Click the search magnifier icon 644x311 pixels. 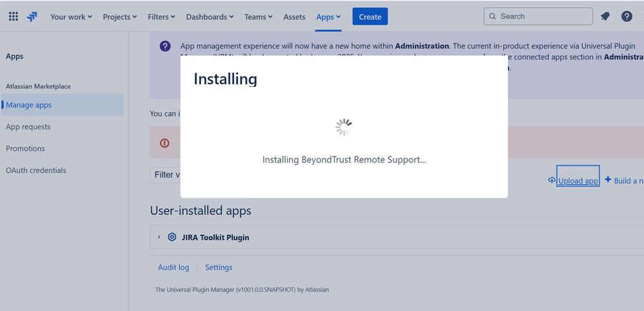point(493,16)
